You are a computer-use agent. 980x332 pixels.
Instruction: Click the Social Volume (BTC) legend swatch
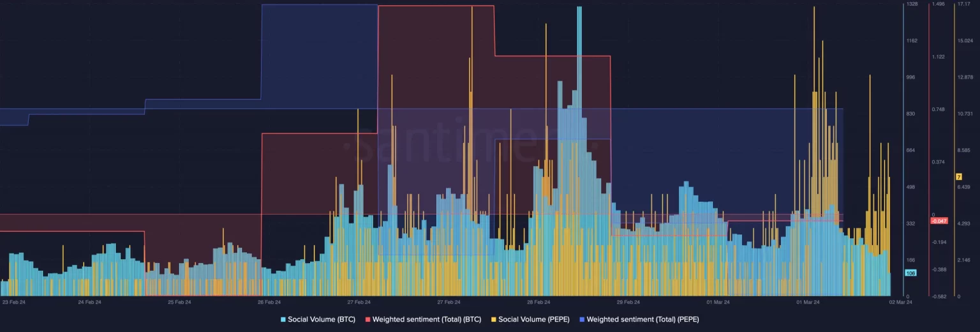pyautogui.click(x=283, y=319)
